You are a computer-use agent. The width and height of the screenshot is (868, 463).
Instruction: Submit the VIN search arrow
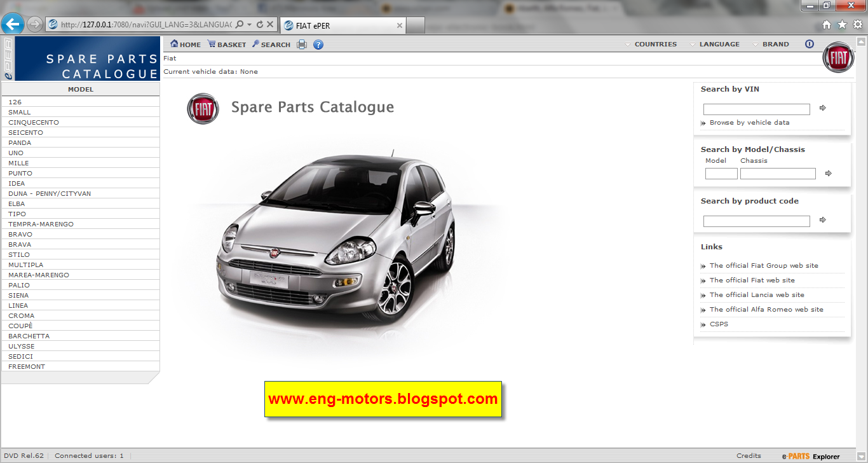[x=823, y=108]
